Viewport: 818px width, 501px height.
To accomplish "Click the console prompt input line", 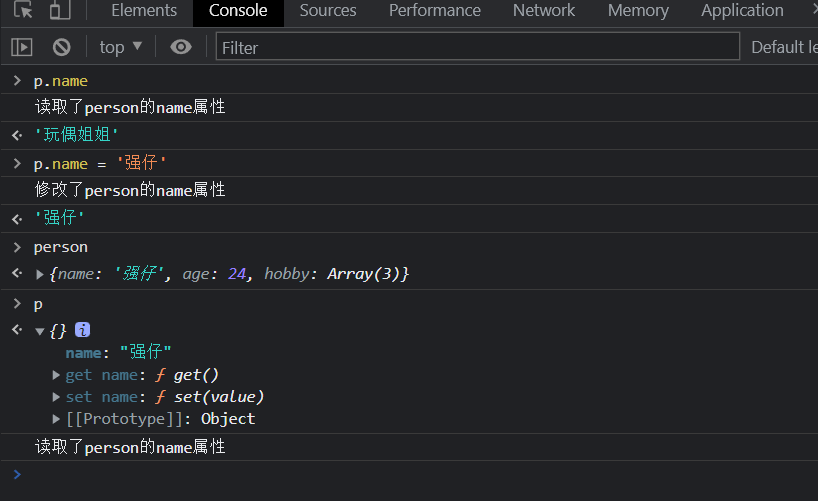I will 400,474.
